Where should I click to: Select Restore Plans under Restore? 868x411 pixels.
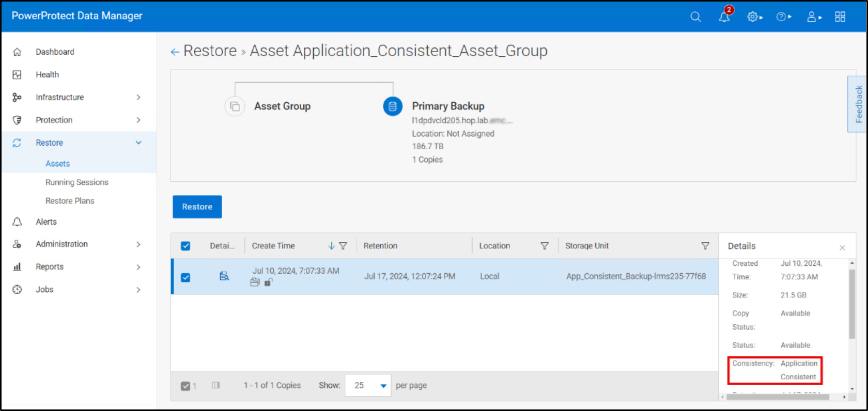[70, 200]
